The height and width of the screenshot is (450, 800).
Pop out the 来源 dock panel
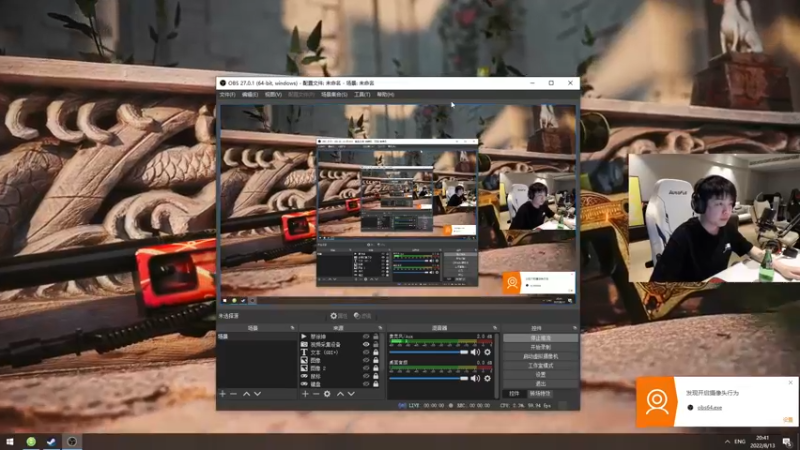coord(380,328)
